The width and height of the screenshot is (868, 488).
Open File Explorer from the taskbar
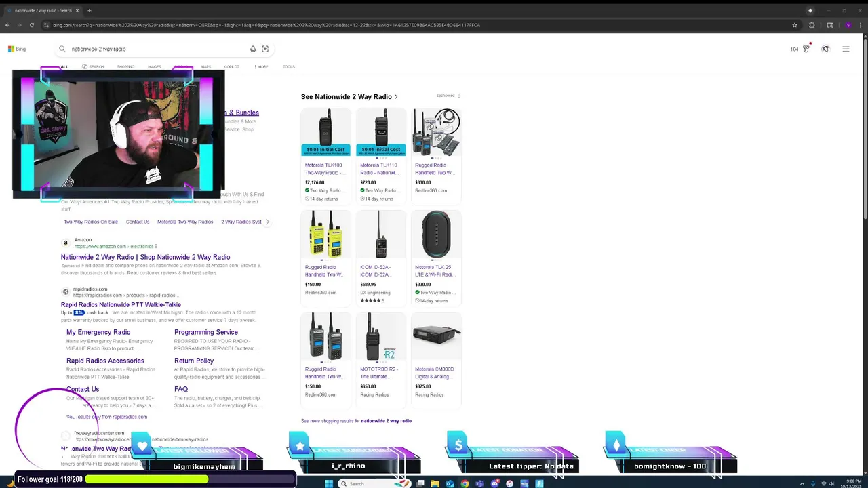tap(435, 483)
